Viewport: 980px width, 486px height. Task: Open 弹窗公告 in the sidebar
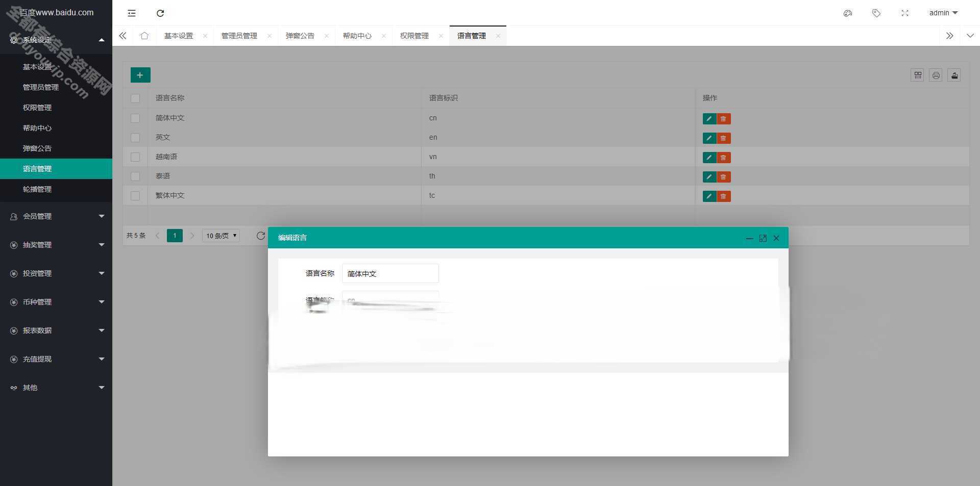click(x=56, y=148)
